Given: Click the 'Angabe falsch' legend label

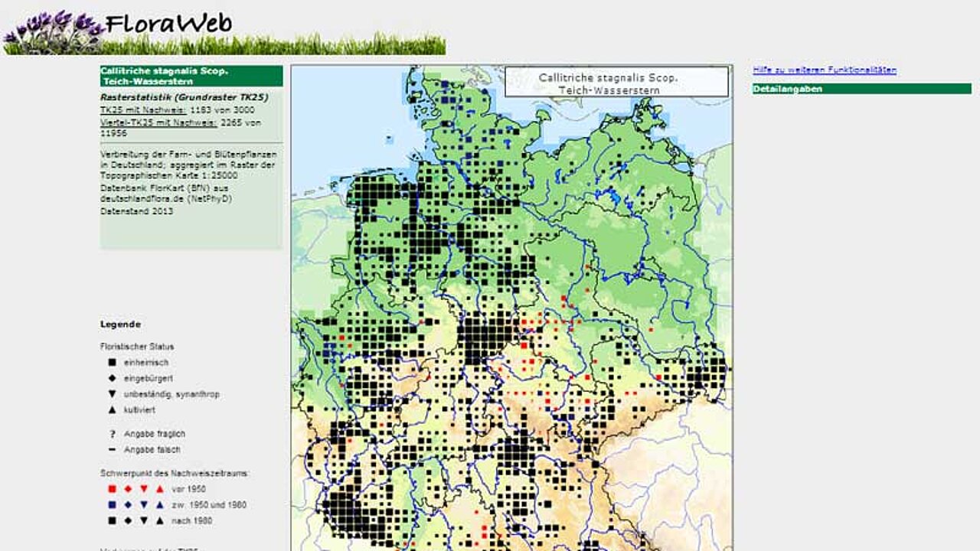Looking at the screenshot, I should (x=152, y=450).
